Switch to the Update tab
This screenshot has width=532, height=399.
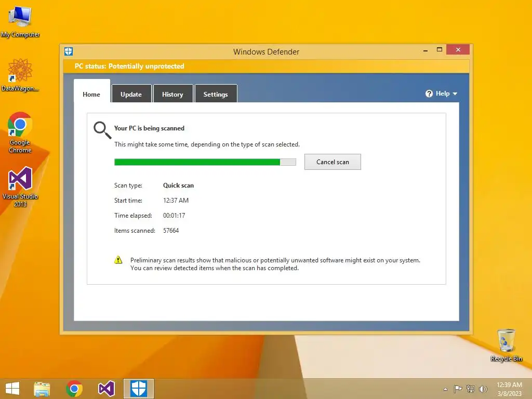pos(131,94)
